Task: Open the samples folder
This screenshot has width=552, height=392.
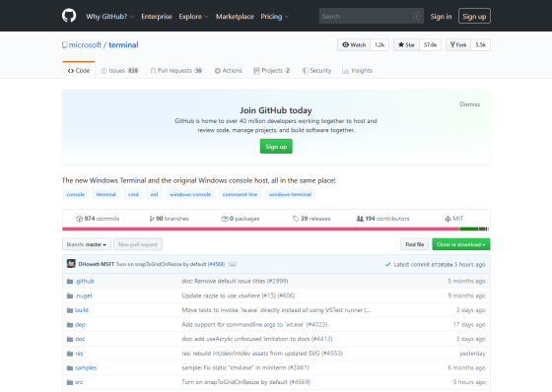Action: coord(86,367)
